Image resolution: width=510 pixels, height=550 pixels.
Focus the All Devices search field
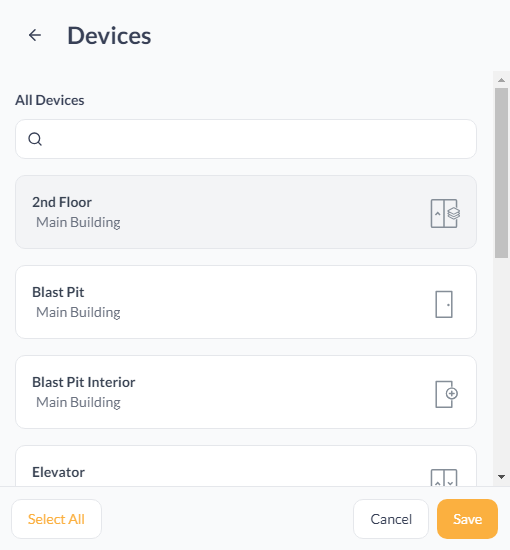[246, 139]
